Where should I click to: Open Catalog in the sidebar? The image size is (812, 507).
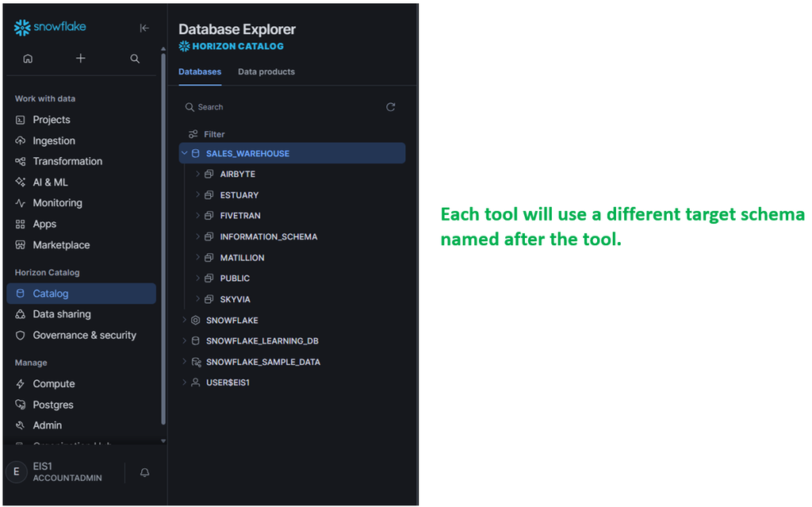82,294
